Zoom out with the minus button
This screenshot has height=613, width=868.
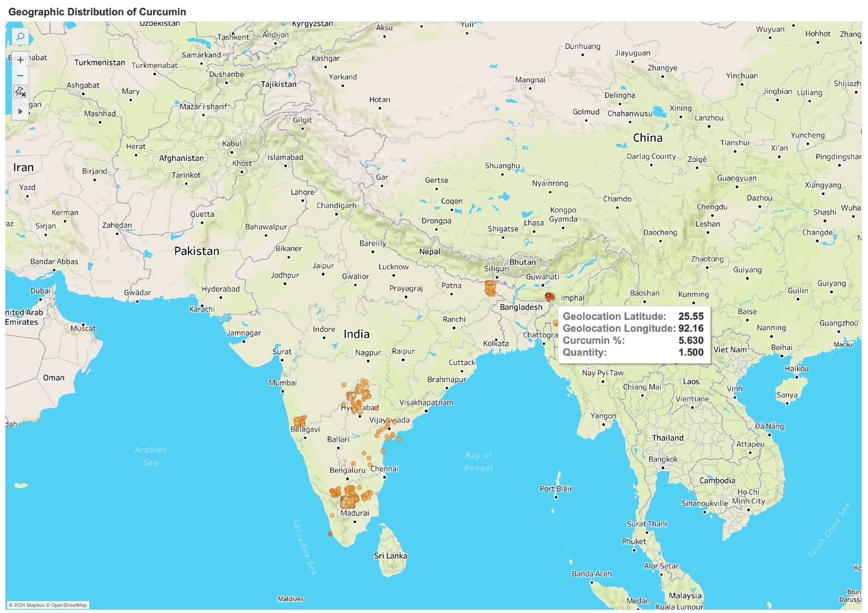tap(20, 76)
